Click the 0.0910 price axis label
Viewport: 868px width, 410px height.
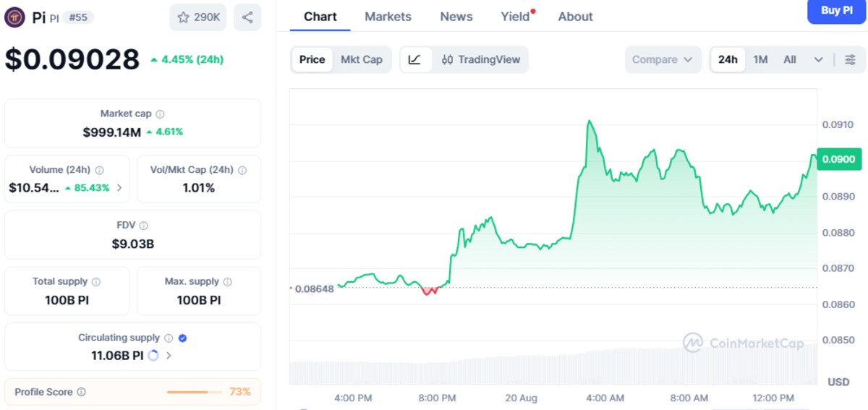(x=838, y=124)
